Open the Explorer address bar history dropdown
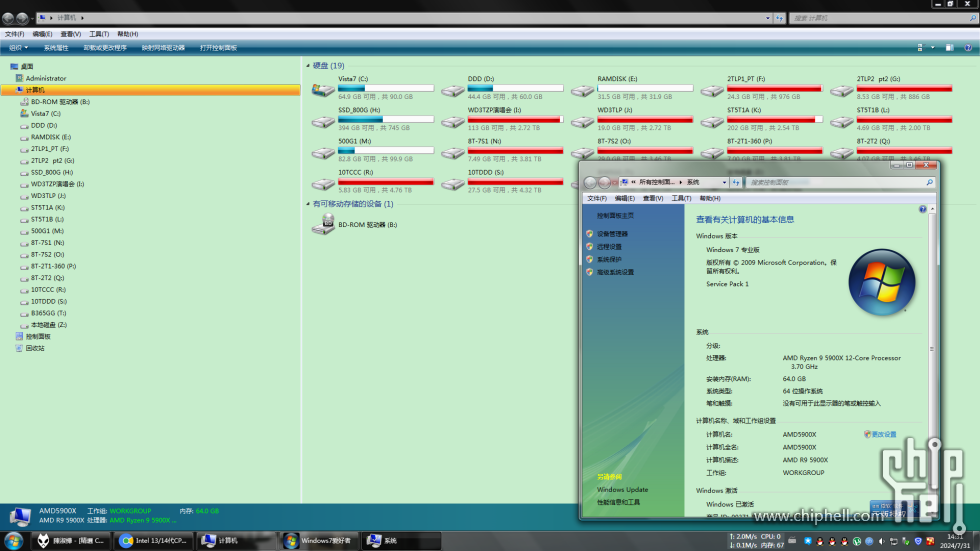980x551 pixels. (x=768, y=18)
